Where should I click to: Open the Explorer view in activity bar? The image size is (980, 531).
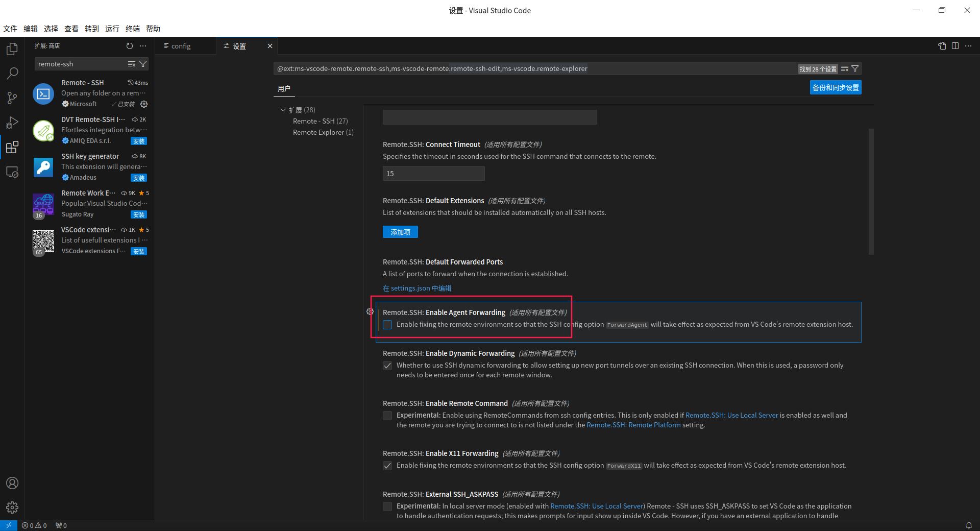pos(12,49)
